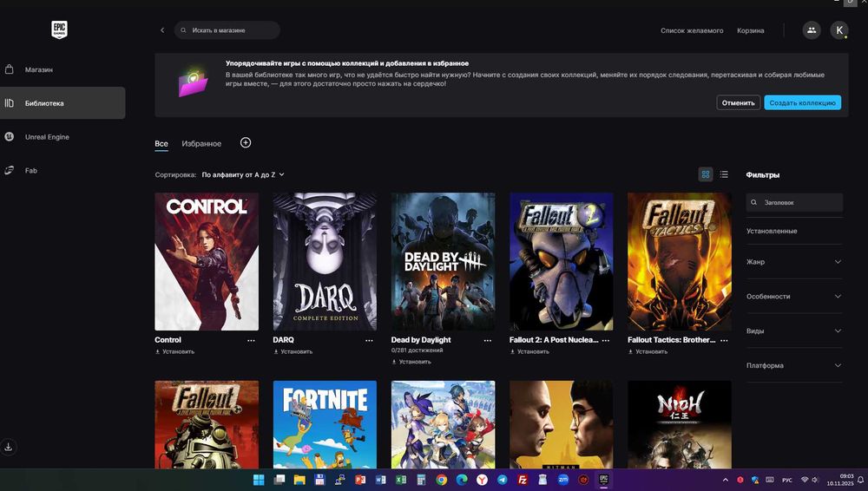Screen dimensions: 868x491
Task: Open the Dead by Daylight cover
Action: (x=443, y=261)
